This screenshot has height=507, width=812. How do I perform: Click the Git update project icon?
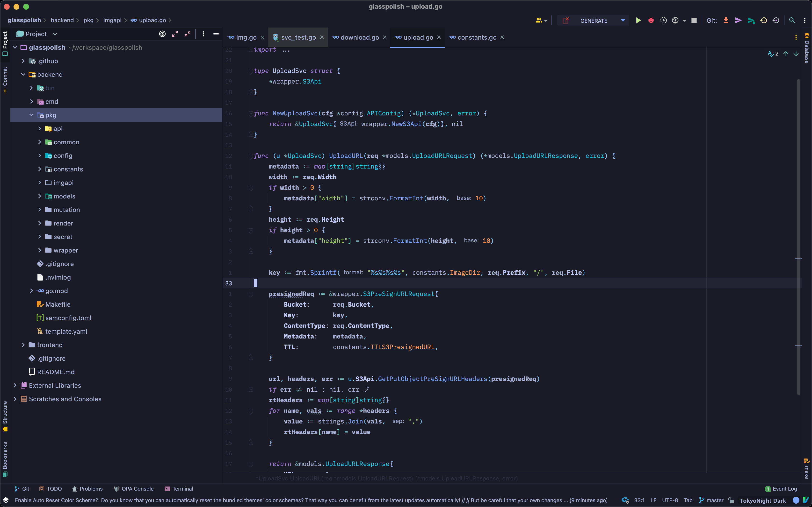pyautogui.click(x=726, y=21)
